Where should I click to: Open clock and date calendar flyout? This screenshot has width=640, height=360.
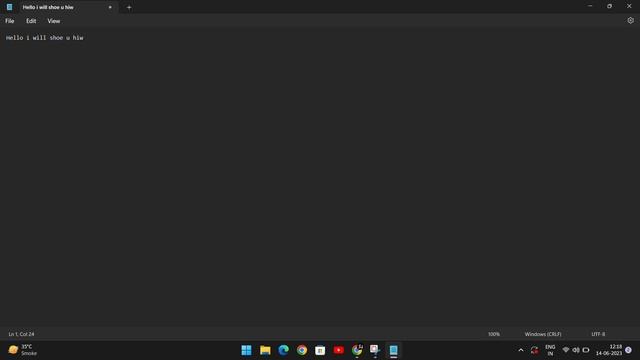pyautogui.click(x=609, y=350)
